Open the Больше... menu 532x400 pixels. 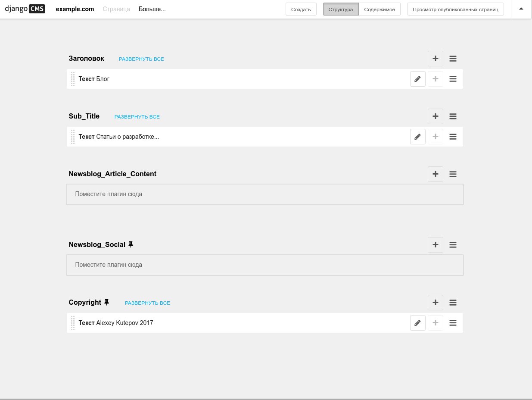(x=152, y=9)
